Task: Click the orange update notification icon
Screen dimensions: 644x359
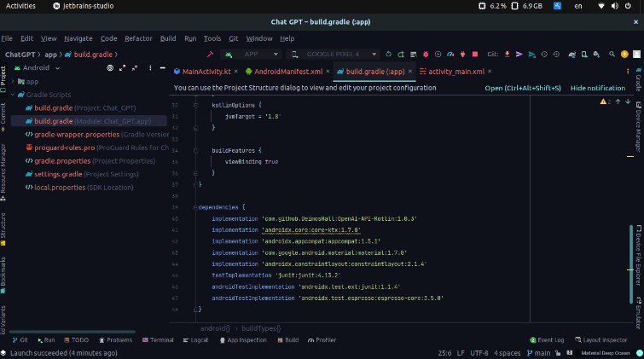Action: tap(624, 55)
